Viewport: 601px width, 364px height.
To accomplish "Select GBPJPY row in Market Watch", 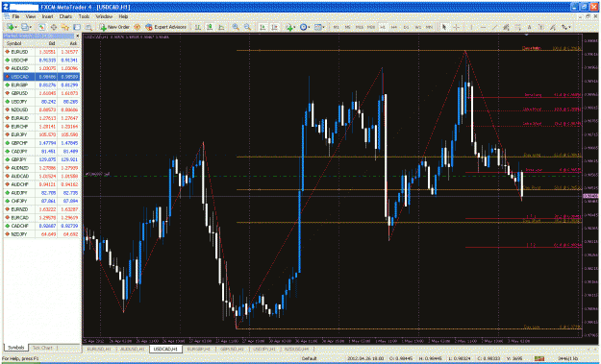I will (x=41, y=159).
